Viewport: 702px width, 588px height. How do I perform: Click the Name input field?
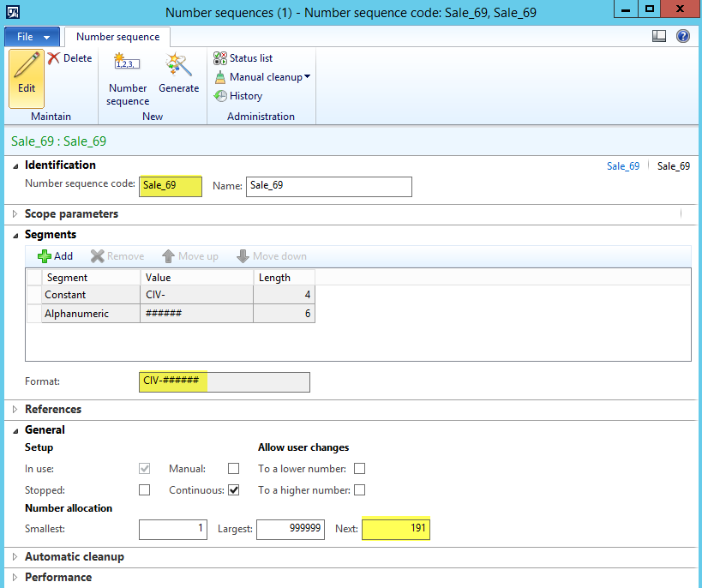pyautogui.click(x=328, y=186)
